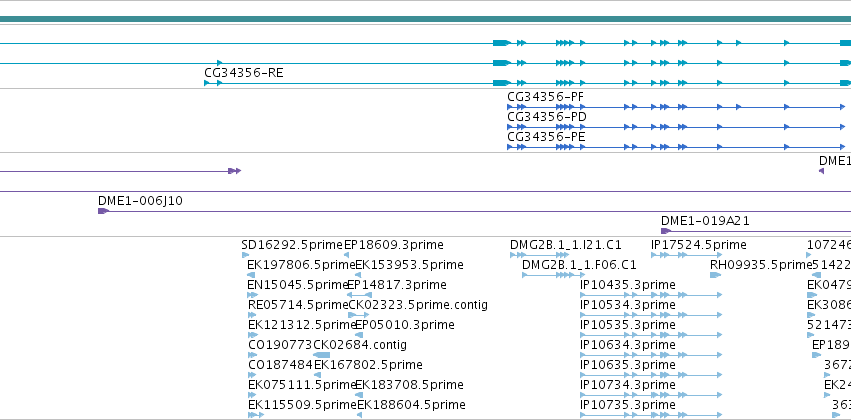Select the CG34356-PF protein track label

click(545, 97)
